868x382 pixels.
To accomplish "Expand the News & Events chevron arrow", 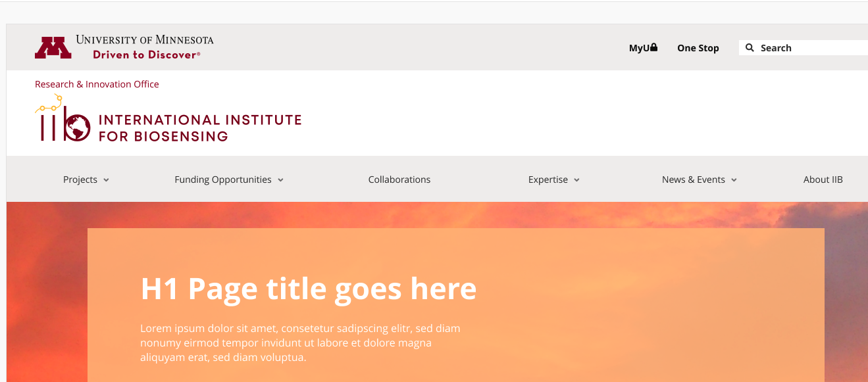I will click(734, 180).
